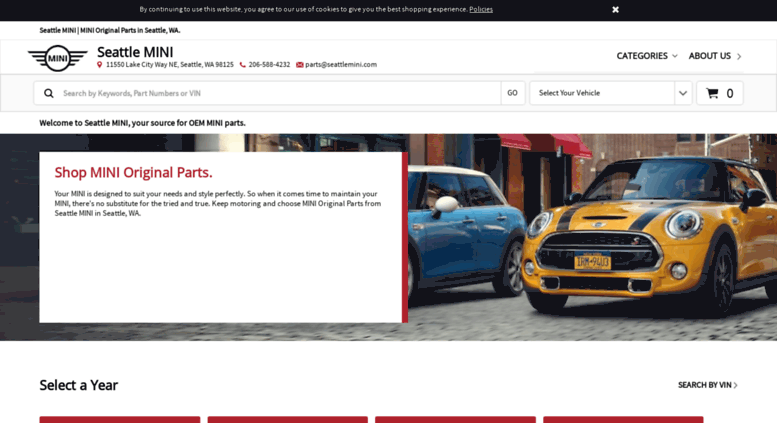Email parts@seattlemini.com

[341, 65]
